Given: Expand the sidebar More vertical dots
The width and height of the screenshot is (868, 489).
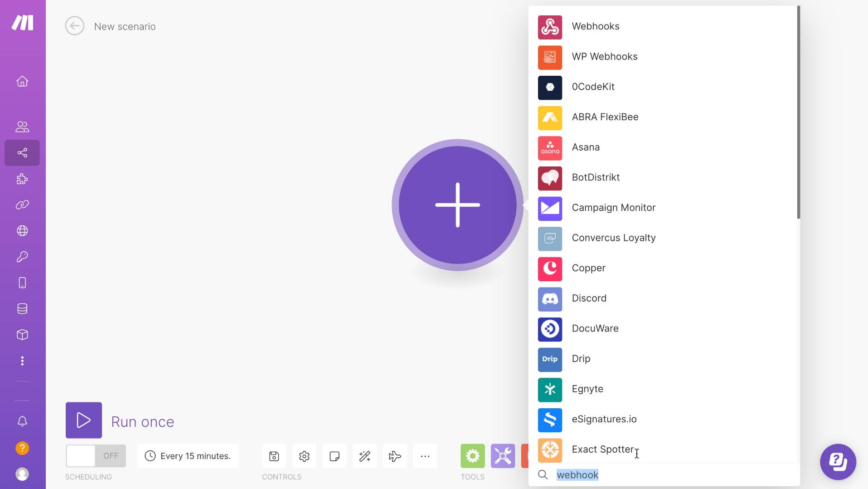Looking at the screenshot, I should tap(22, 361).
